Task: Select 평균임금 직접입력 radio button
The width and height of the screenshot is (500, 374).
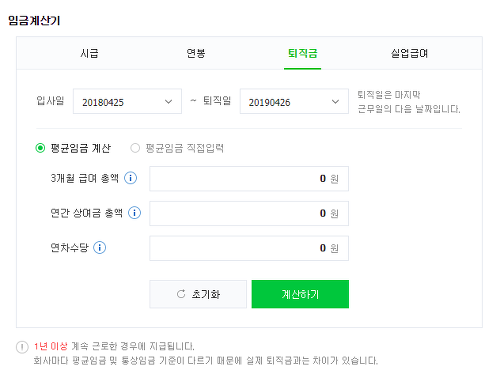Action: [x=135, y=148]
